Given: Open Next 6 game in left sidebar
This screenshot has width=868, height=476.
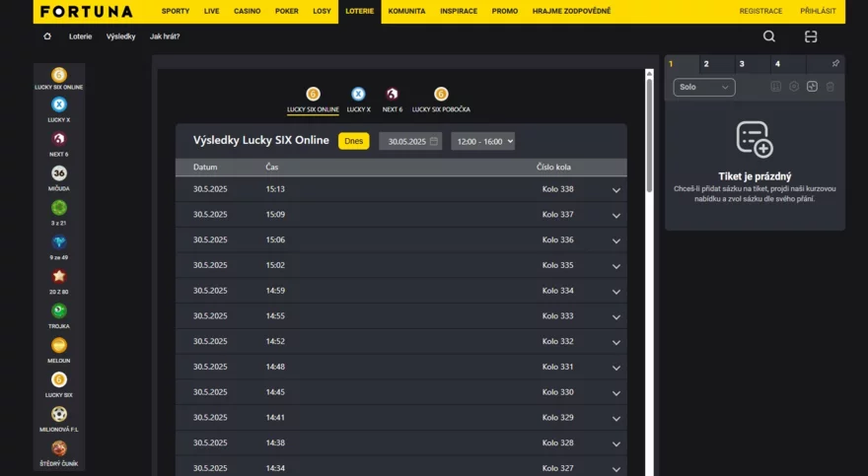Looking at the screenshot, I should point(58,144).
